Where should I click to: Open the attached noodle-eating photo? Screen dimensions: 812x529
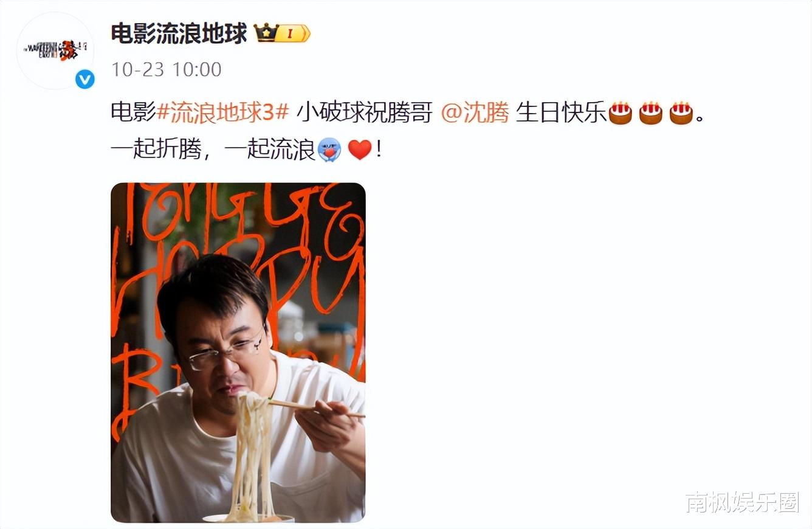point(238,353)
